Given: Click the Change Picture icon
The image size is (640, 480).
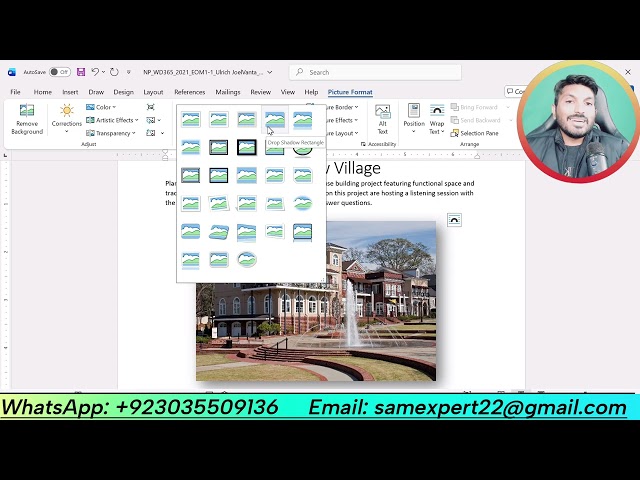Looking at the screenshot, I should tap(151, 120).
